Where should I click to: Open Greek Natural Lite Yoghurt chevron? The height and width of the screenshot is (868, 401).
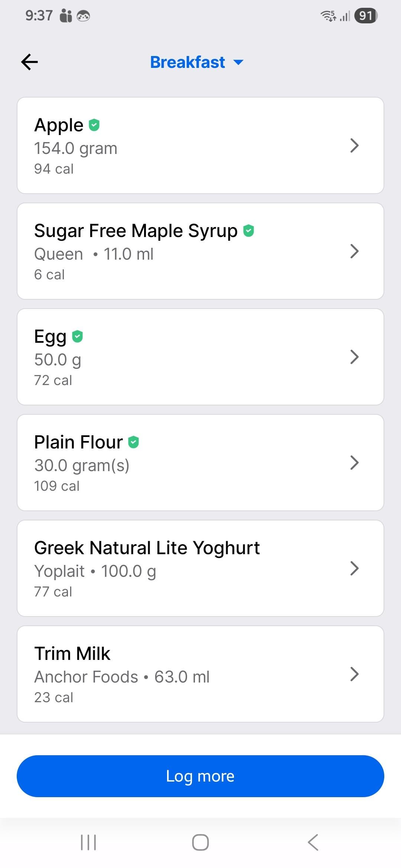pos(355,568)
